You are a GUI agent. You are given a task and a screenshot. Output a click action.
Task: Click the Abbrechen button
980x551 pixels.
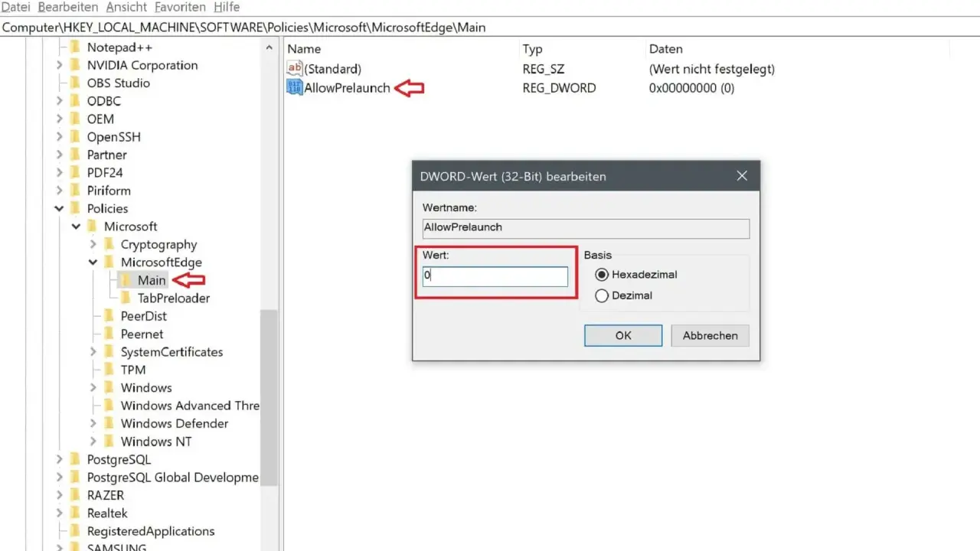pos(710,335)
